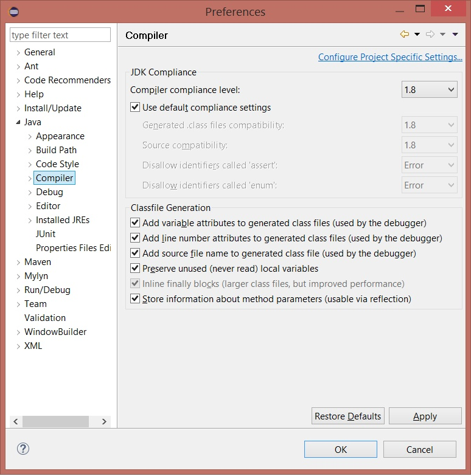The width and height of the screenshot is (471, 476).
Task: Expand the Build Path subnode arrow
Action: [30, 151]
